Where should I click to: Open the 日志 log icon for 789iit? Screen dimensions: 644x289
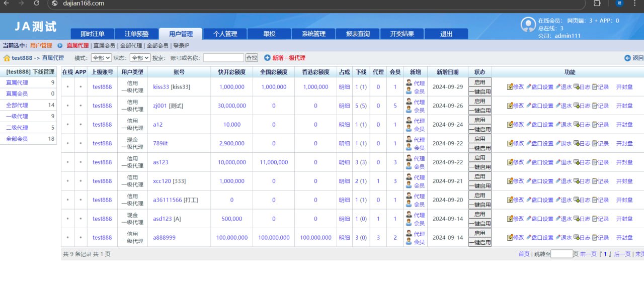577,144
